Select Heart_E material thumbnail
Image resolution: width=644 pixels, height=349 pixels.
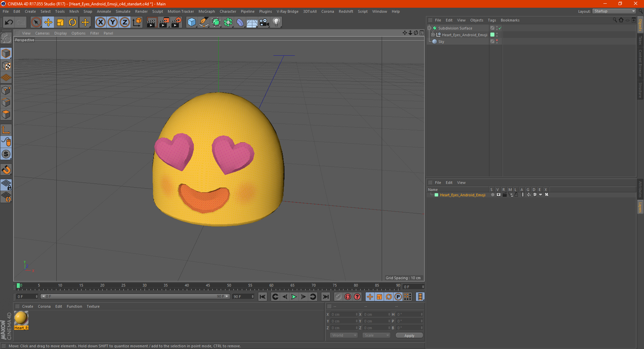pos(21,318)
